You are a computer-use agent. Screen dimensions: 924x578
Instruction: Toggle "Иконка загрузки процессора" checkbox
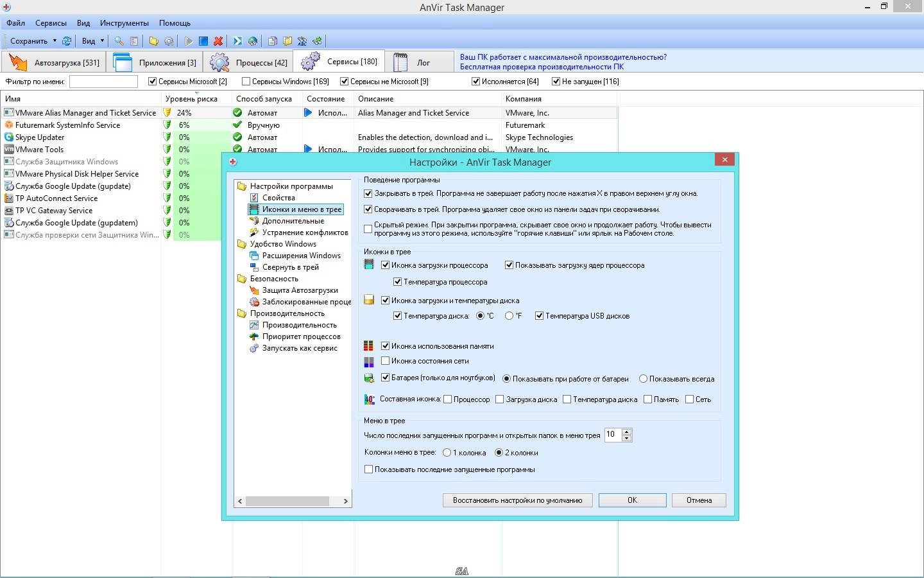coord(386,265)
